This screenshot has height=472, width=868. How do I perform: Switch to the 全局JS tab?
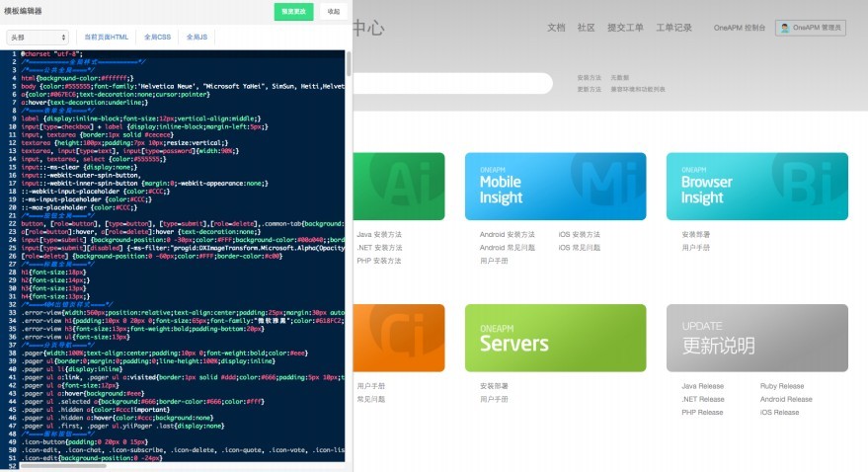point(197,38)
